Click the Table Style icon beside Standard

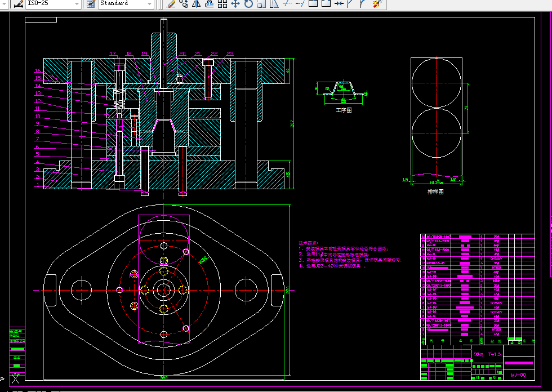(91, 4)
